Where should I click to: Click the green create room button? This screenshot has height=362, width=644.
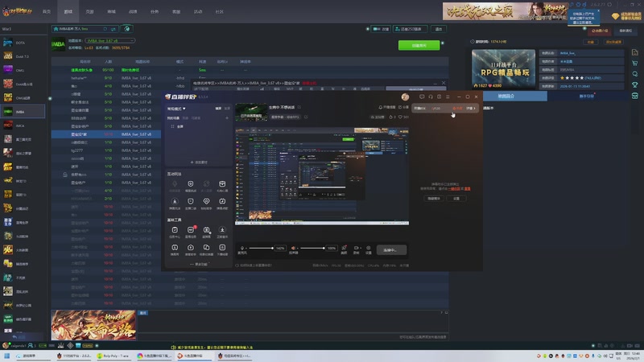(x=419, y=45)
